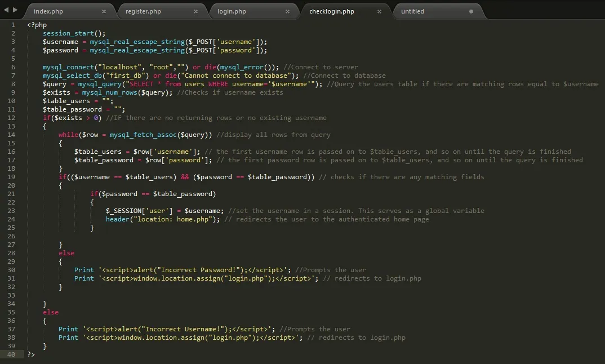This screenshot has width=605, height=364.
Task: Click 'header' function on line 24
Action: pyautogui.click(x=118, y=219)
